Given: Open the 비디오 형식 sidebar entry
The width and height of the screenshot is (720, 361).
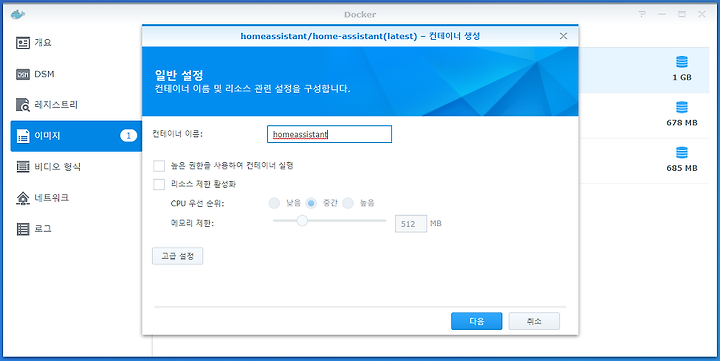Looking at the screenshot, I should (76, 167).
